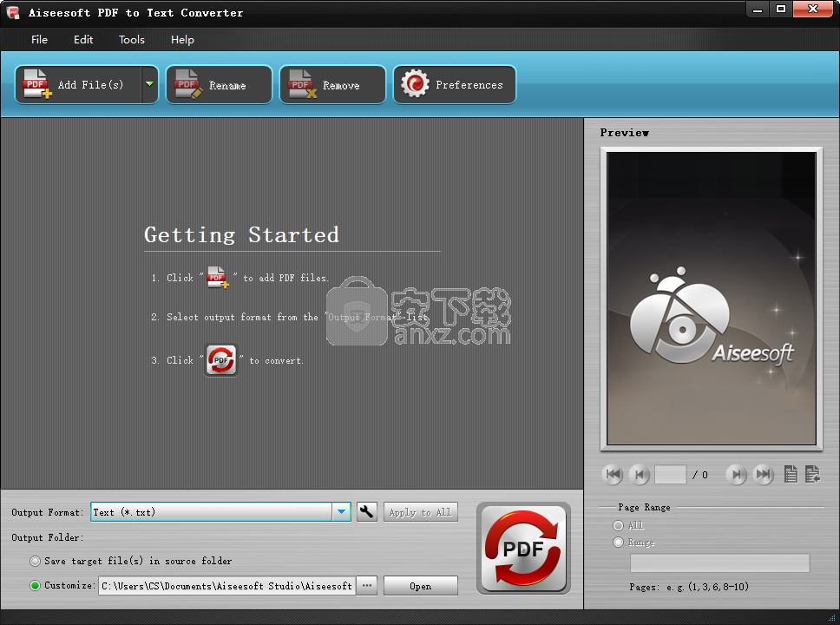Viewport: 840px width, 625px height.
Task: Browse for output folder with ellipsis button
Action: point(367,586)
